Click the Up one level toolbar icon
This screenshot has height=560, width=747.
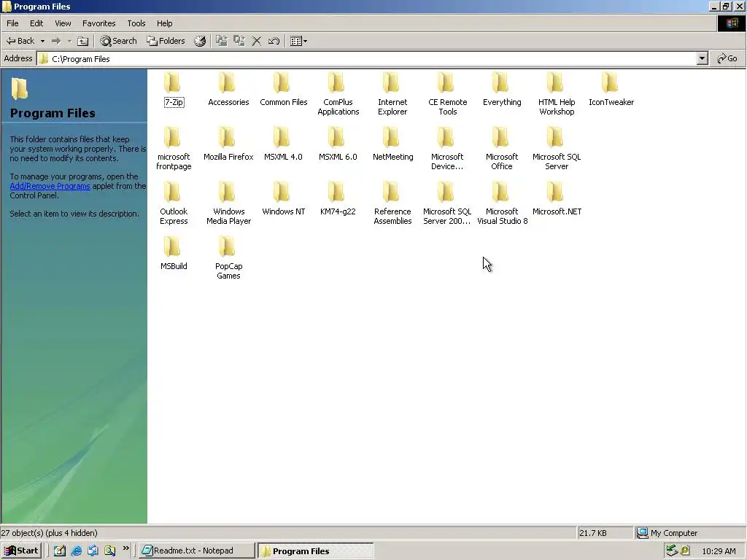[x=83, y=42]
